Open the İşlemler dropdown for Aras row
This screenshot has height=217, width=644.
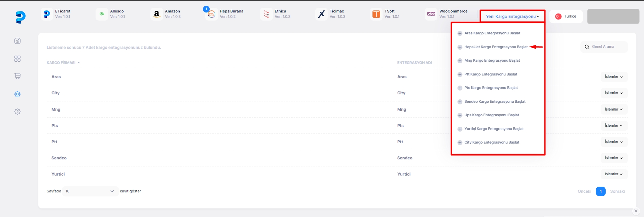614,77
